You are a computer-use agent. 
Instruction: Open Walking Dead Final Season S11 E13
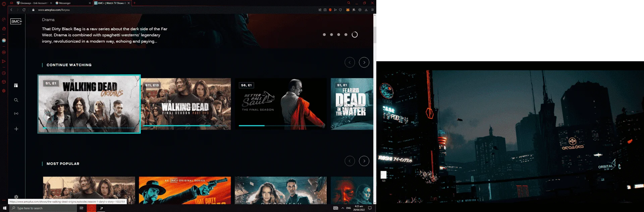tap(186, 104)
